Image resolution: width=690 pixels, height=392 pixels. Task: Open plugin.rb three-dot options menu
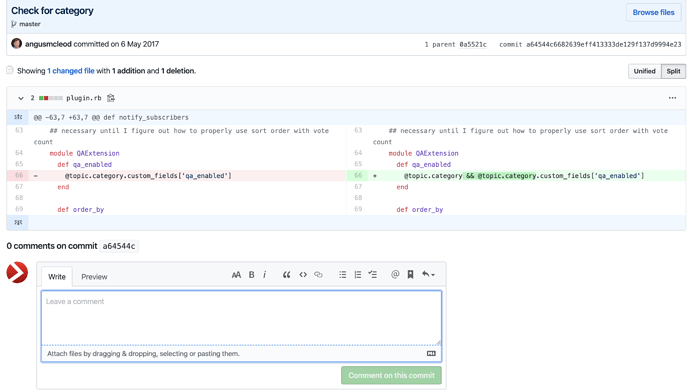pos(672,98)
